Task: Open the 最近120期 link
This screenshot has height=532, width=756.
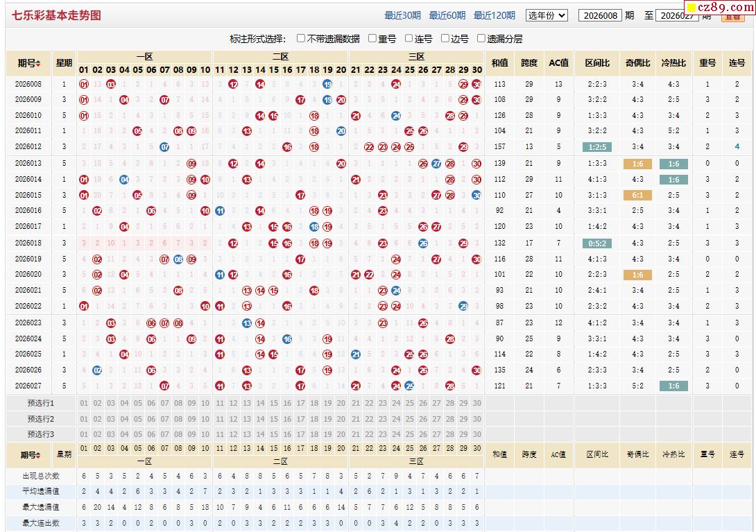Action: pyautogui.click(x=494, y=15)
